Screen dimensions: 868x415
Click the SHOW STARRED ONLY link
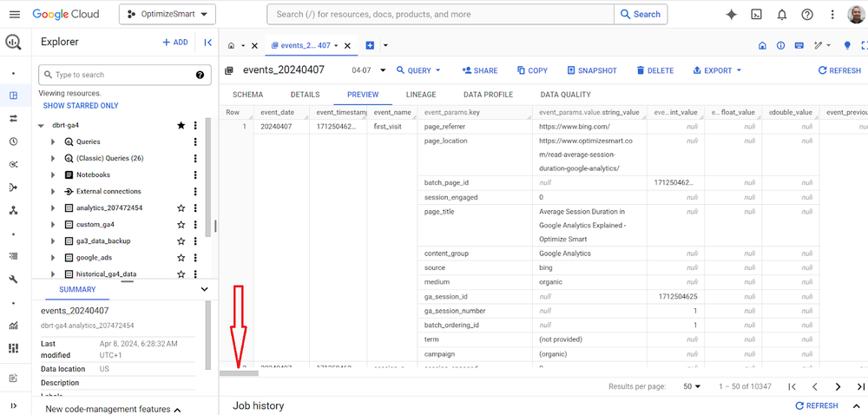click(x=81, y=106)
